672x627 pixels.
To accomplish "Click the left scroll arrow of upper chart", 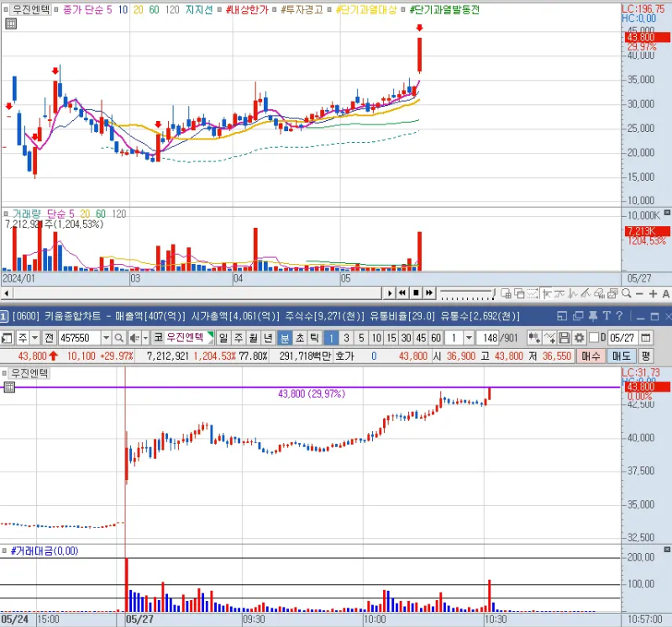I will pyautogui.click(x=6, y=293).
